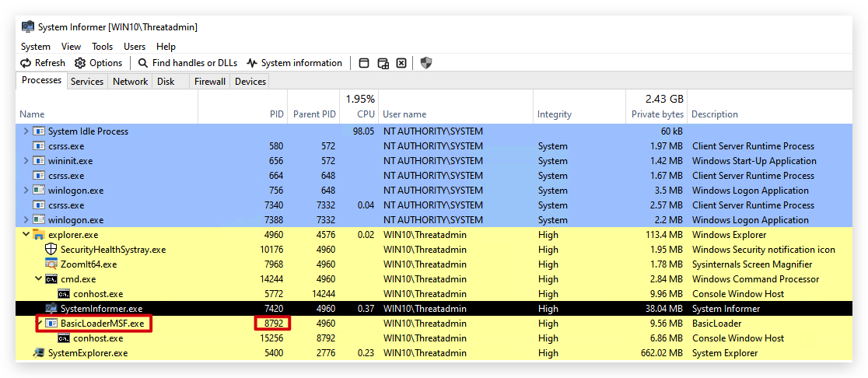Select the Processes tab
The height and width of the screenshot is (378, 868).
coord(41,80)
